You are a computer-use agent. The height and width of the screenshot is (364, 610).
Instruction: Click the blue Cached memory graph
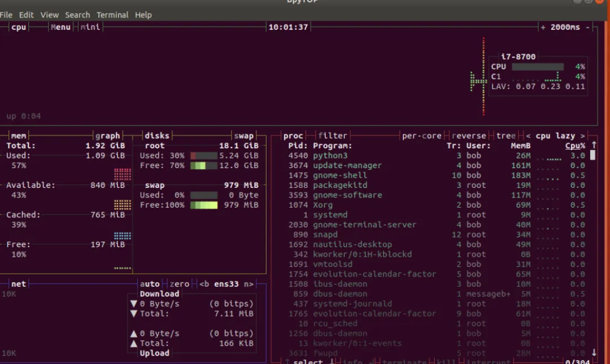[123, 236]
